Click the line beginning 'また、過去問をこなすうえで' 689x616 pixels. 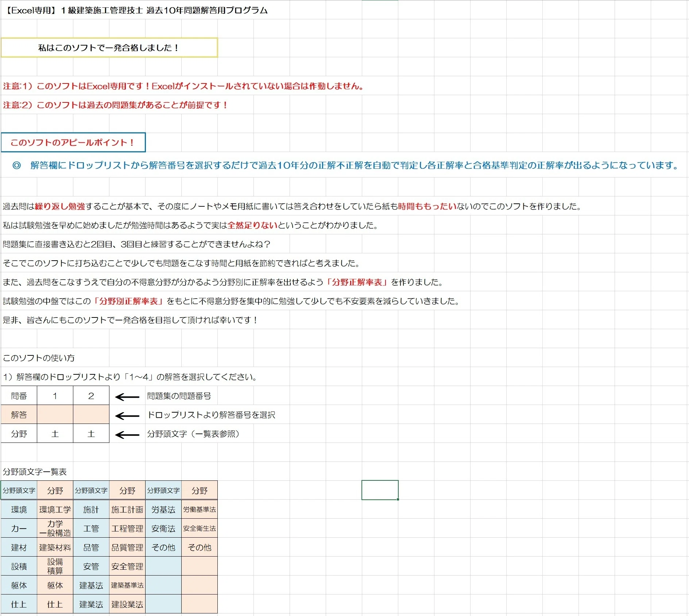tap(223, 282)
